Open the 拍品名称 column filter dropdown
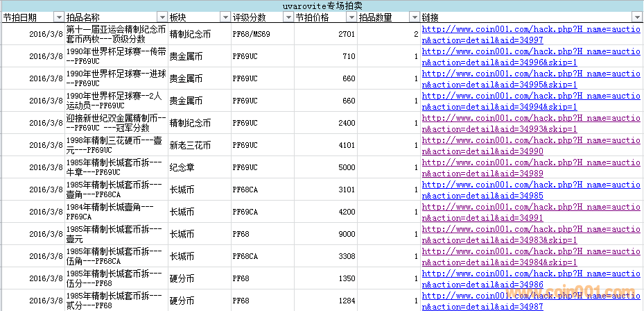 pos(162,17)
